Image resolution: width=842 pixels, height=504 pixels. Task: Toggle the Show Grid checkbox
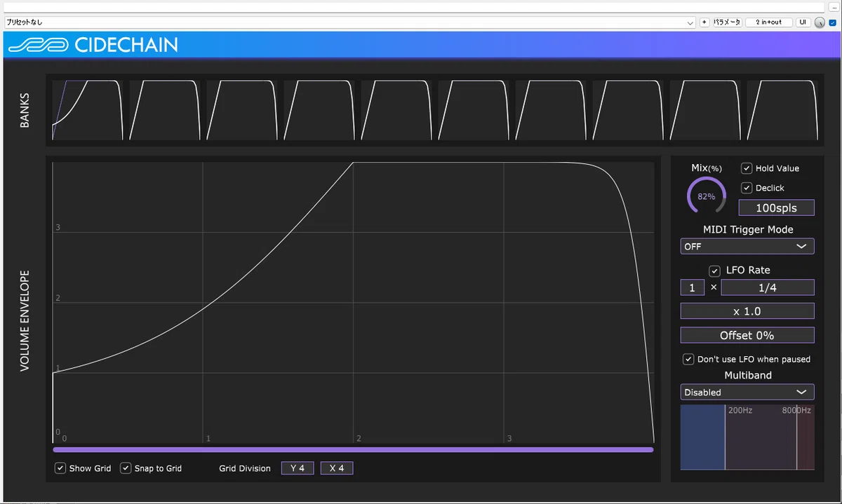pyautogui.click(x=60, y=468)
